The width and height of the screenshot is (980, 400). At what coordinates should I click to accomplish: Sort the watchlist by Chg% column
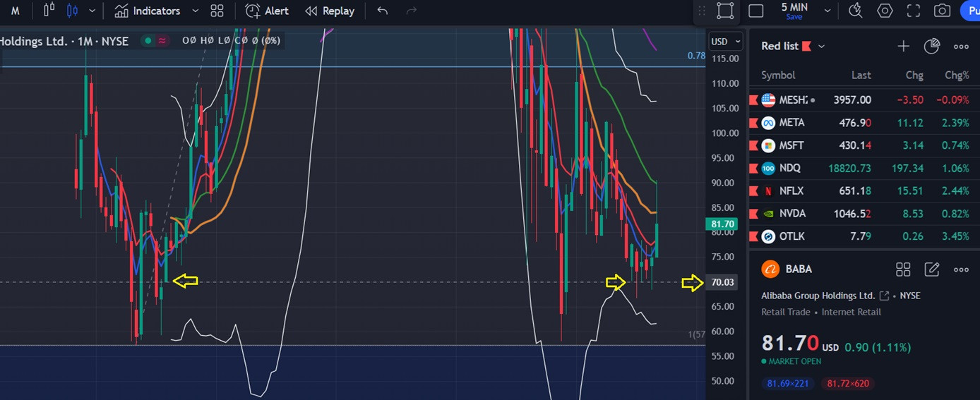(957, 75)
